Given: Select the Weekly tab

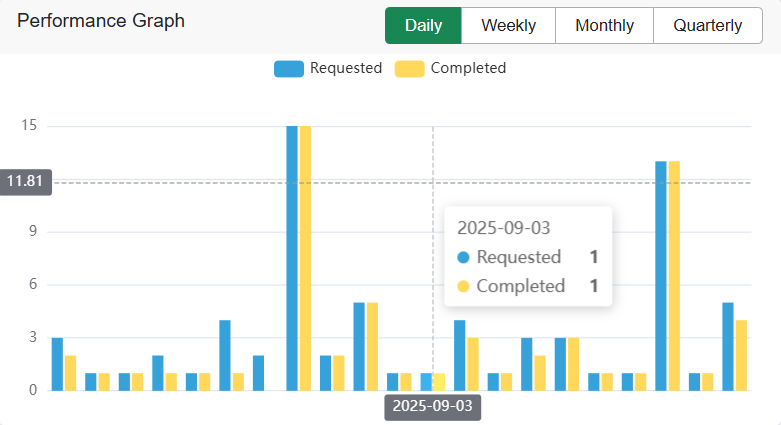Looking at the screenshot, I should pos(508,25).
